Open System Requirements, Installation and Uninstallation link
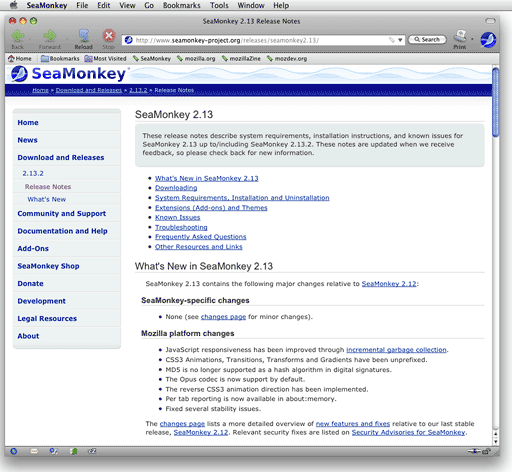This screenshot has width=512, height=472. pyautogui.click(x=242, y=198)
